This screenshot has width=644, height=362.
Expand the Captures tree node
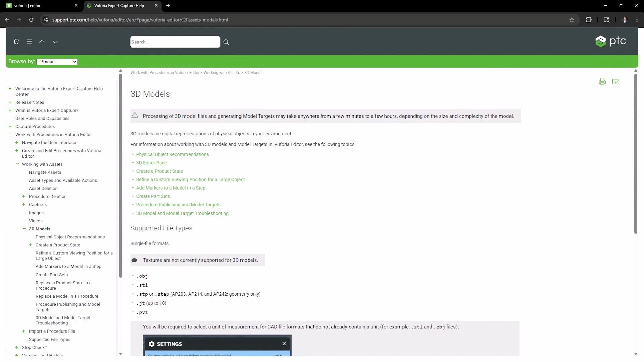(x=23, y=204)
